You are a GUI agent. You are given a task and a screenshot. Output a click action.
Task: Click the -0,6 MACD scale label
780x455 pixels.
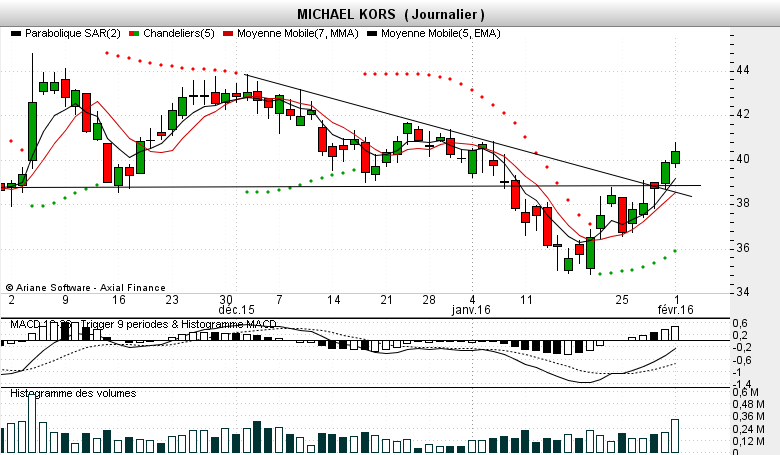(742, 361)
